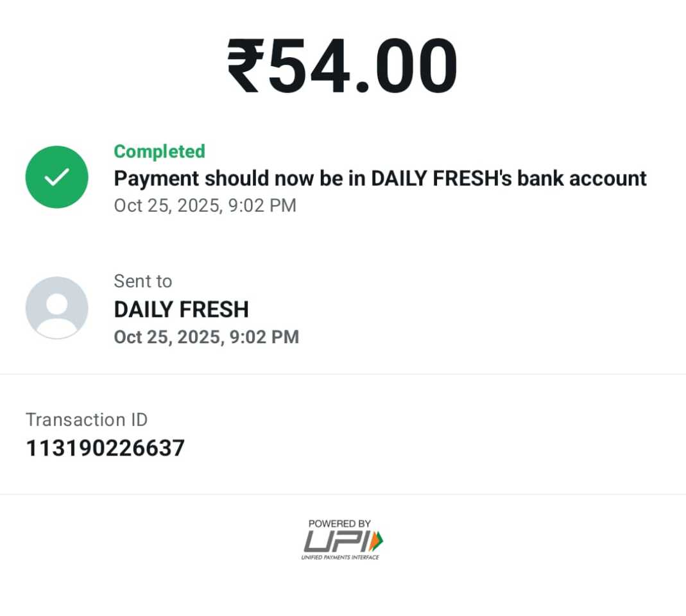Select transaction number 113190226637
Viewport: 686px width, 616px height.
coord(105,448)
